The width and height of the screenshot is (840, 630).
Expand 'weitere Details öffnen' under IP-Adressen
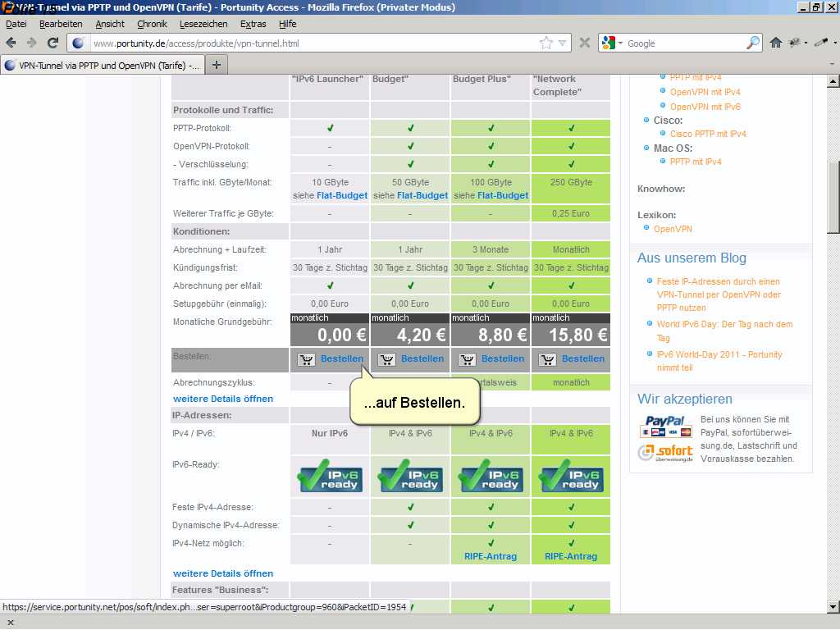pos(223,573)
